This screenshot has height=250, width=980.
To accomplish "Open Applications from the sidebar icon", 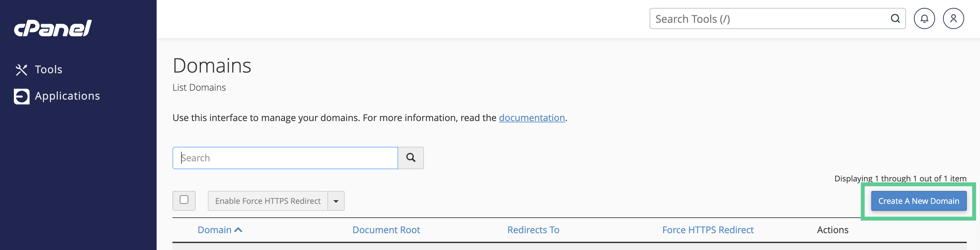I will 22,96.
